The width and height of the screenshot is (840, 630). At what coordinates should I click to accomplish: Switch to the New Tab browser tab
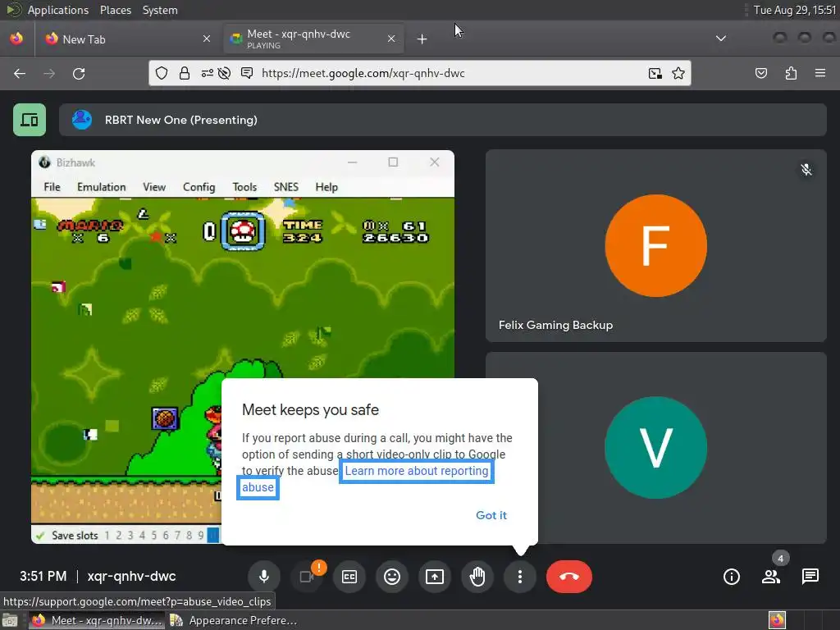click(x=127, y=39)
